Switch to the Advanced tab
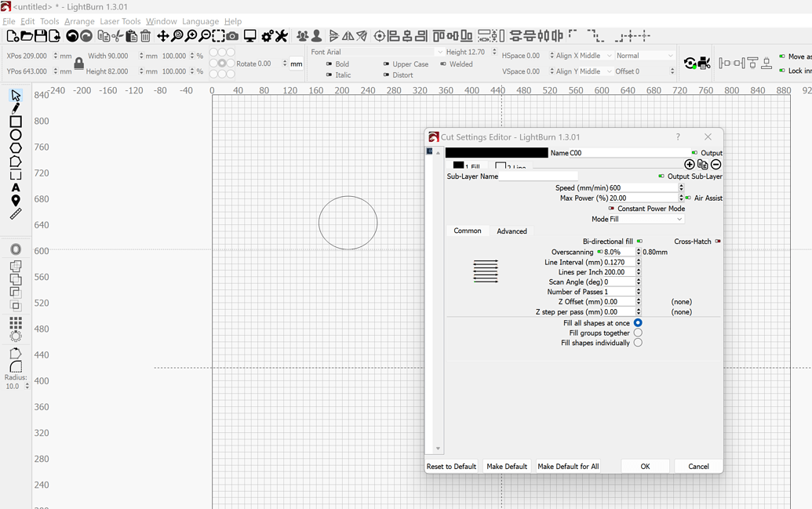The image size is (812, 509). coord(512,231)
